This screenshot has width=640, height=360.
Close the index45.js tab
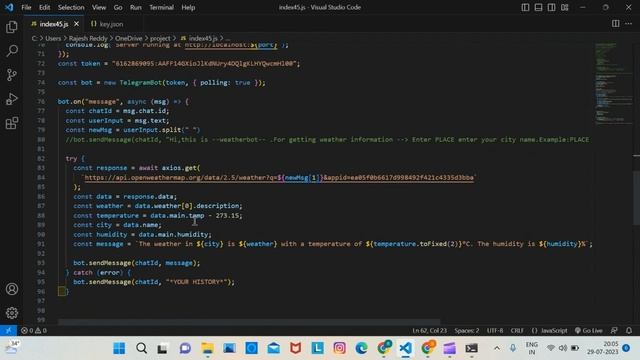(76, 24)
